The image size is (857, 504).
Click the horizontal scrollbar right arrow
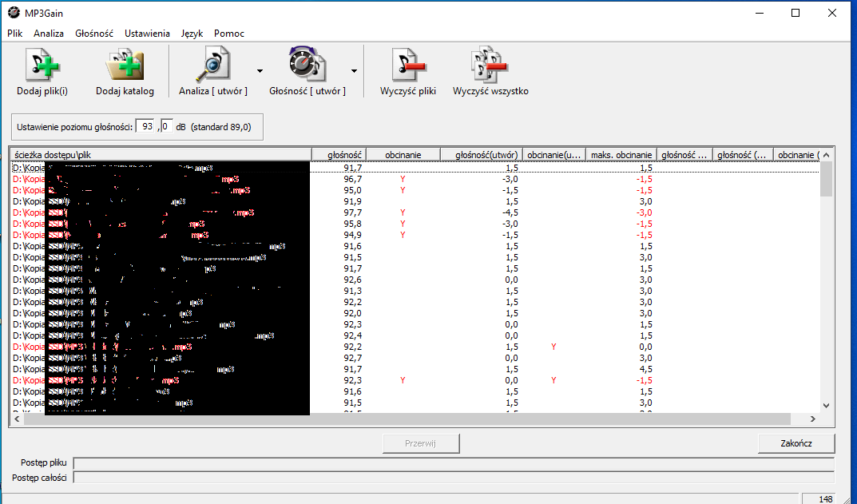tap(813, 419)
